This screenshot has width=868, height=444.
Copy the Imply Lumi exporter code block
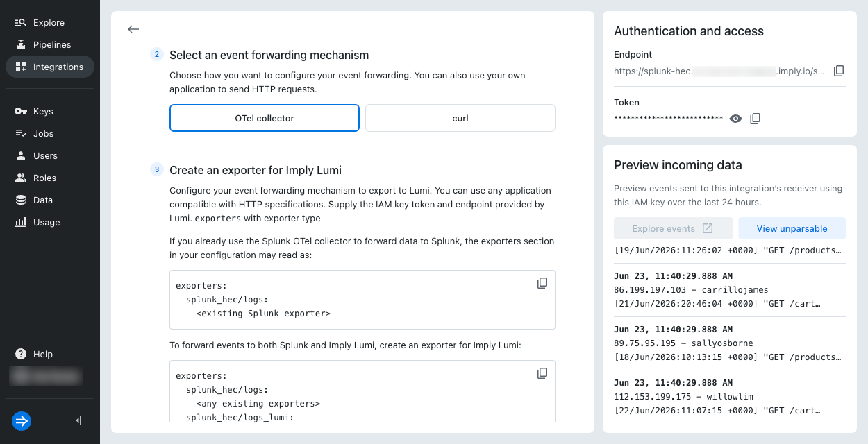point(542,373)
